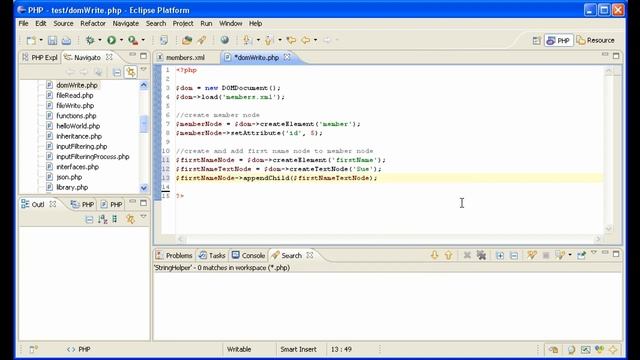This screenshot has width=640, height=360.
Task: Switch to the Resource perspective button
Action: pos(596,40)
